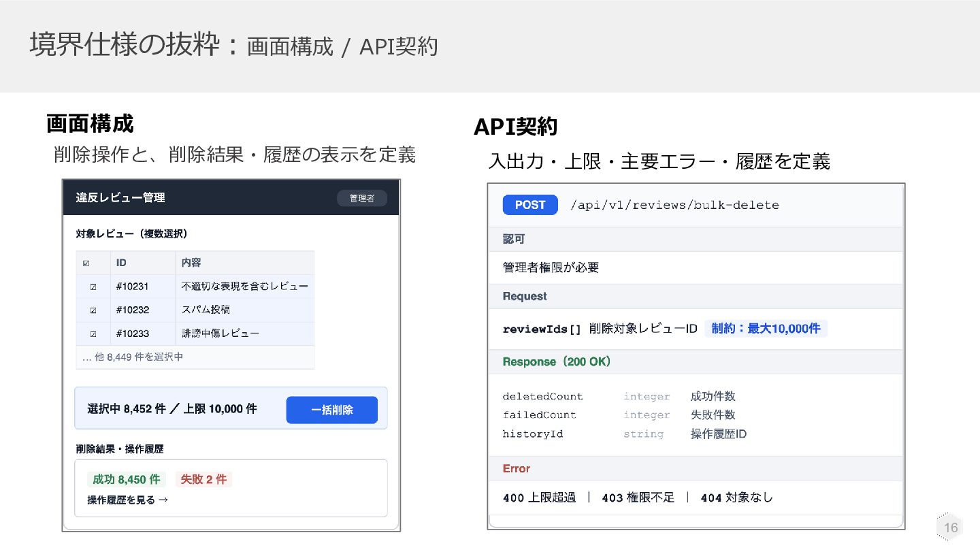Screen dimensions: 980x552
Task: Click the /api/v1/reviews/bulk-delete endpoint path
Action: [674, 205]
